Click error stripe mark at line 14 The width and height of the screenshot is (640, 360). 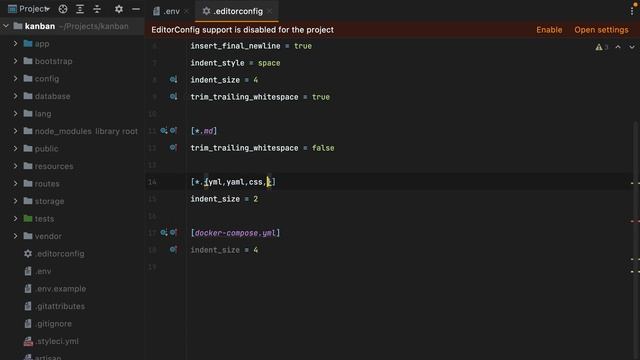click(x=635, y=183)
